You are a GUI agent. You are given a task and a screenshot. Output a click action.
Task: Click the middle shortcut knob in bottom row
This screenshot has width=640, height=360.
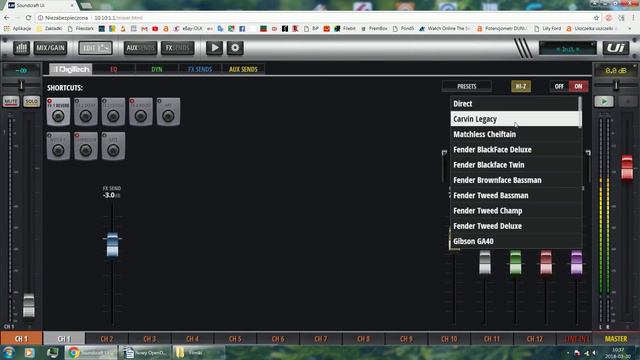click(x=86, y=151)
